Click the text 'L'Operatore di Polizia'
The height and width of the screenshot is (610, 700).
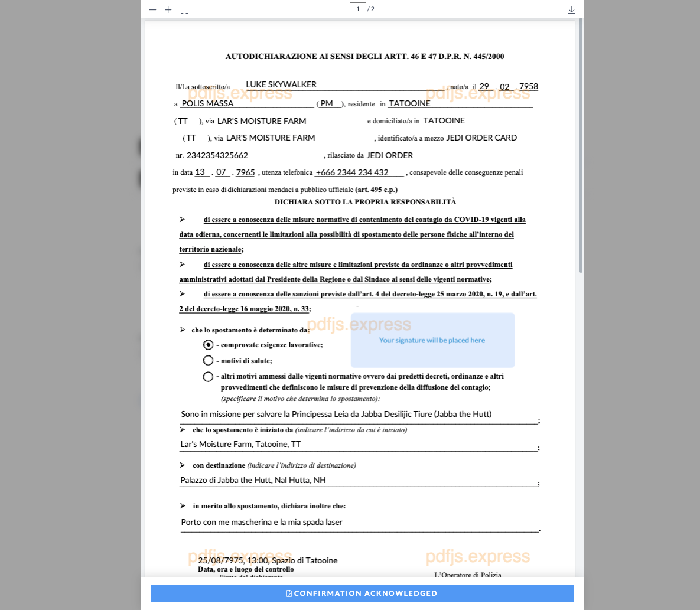coord(468,575)
